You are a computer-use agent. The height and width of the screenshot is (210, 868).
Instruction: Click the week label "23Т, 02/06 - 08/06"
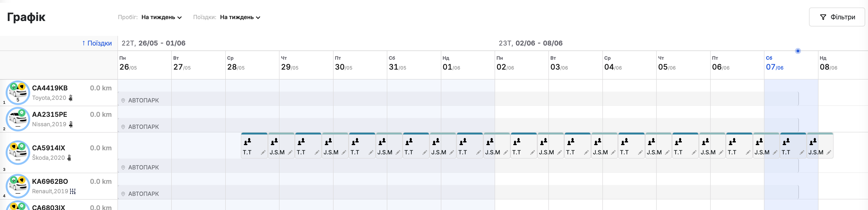point(530,43)
